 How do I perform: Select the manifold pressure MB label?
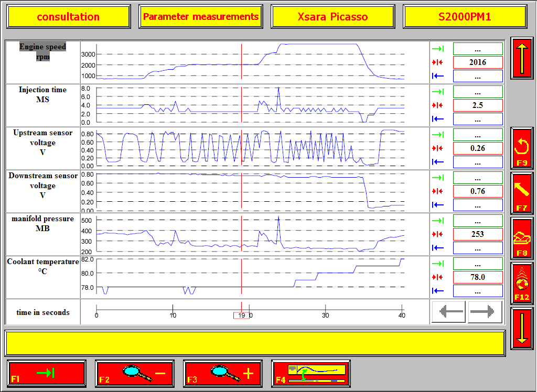click(43, 223)
